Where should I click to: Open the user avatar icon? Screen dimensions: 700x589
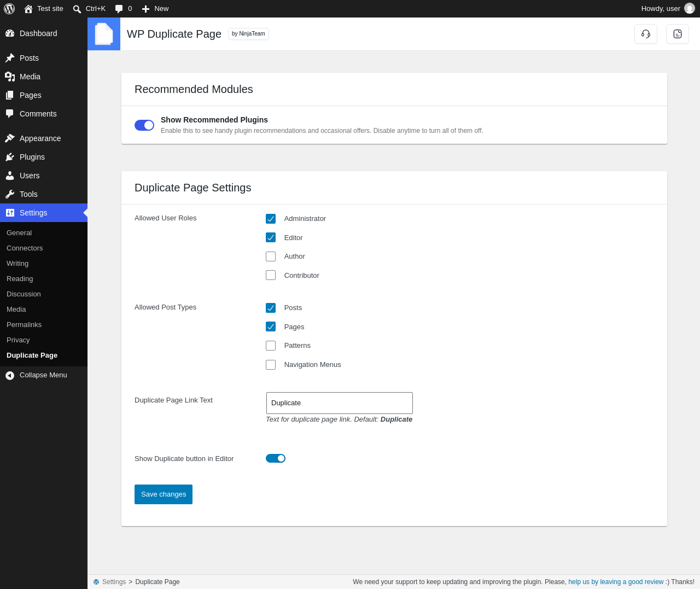coord(690,9)
